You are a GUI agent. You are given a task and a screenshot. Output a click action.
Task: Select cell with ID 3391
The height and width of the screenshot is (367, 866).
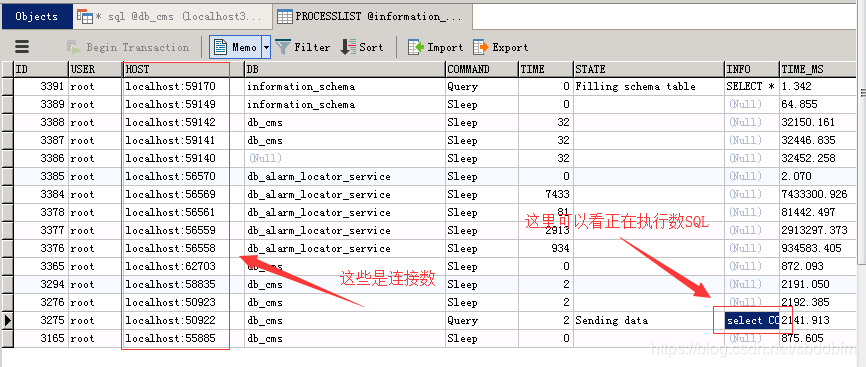(x=41, y=87)
